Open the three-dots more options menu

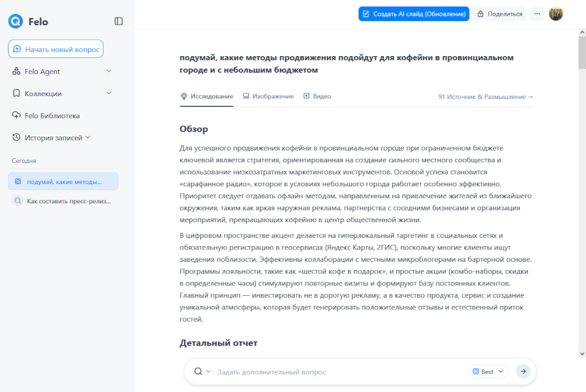coord(537,14)
